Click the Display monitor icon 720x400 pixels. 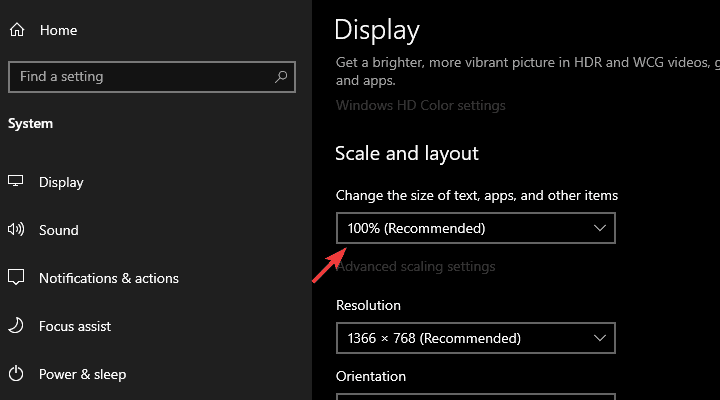click(x=16, y=181)
